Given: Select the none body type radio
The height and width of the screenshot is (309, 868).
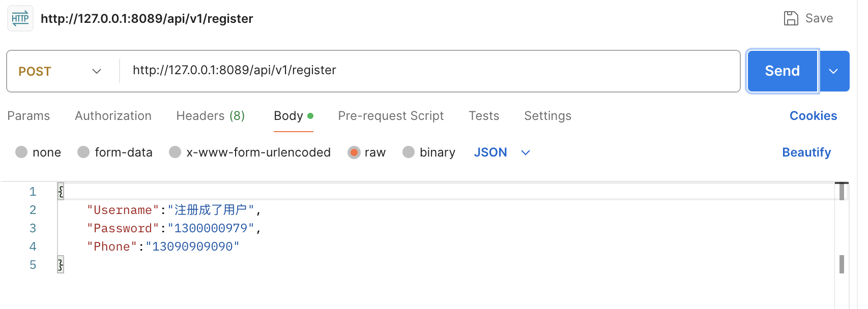Looking at the screenshot, I should (21, 152).
